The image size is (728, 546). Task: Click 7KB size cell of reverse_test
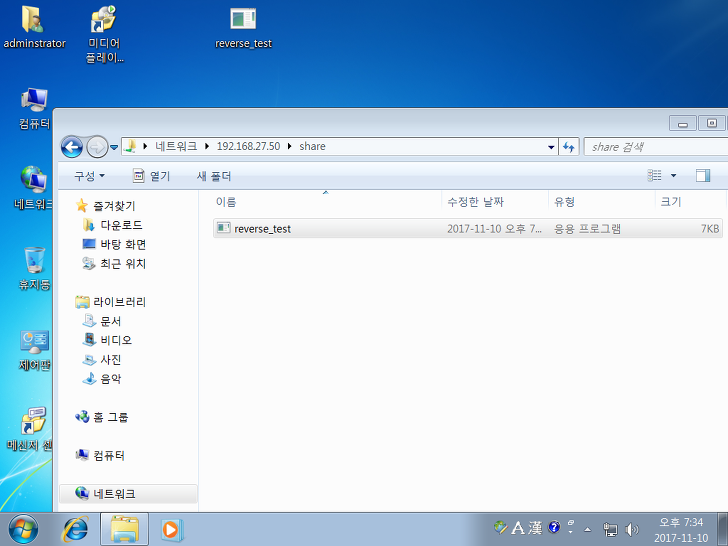click(x=710, y=229)
